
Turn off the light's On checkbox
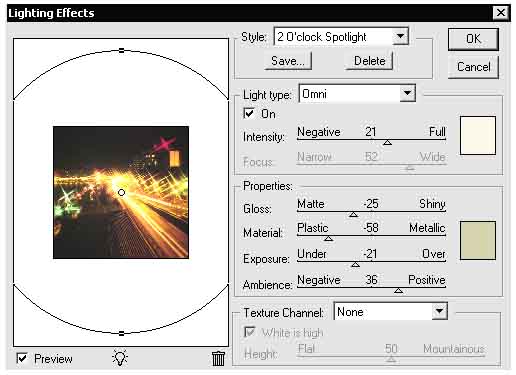(x=249, y=113)
